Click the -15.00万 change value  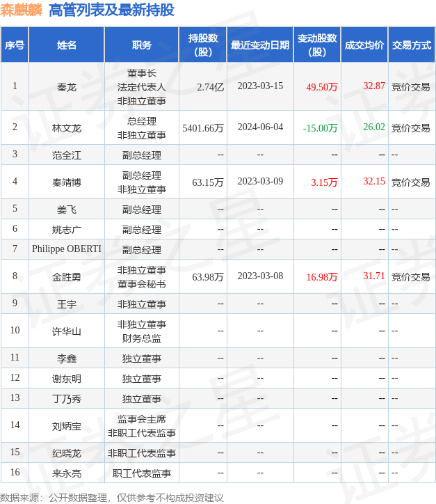[x=320, y=128]
